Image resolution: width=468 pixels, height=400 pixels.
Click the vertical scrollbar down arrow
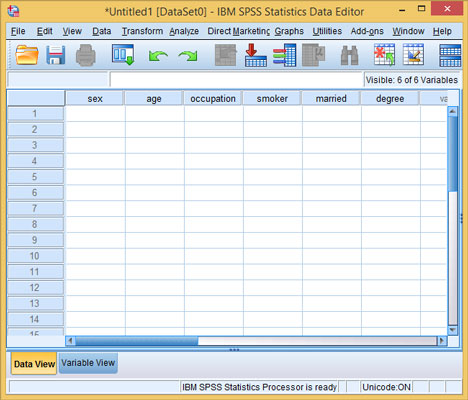(x=452, y=330)
